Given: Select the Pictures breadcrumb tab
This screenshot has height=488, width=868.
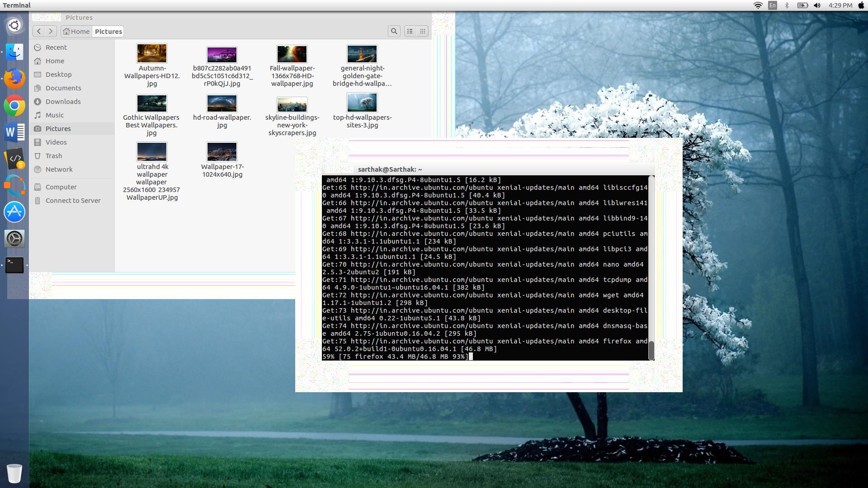Looking at the screenshot, I should coord(108,31).
